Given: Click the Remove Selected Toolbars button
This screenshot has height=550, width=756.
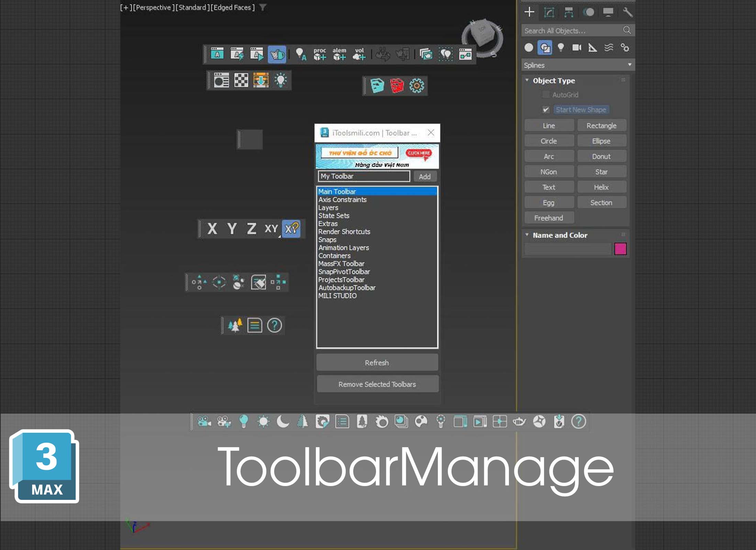Looking at the screenshot, I should [x=377, y=384].
